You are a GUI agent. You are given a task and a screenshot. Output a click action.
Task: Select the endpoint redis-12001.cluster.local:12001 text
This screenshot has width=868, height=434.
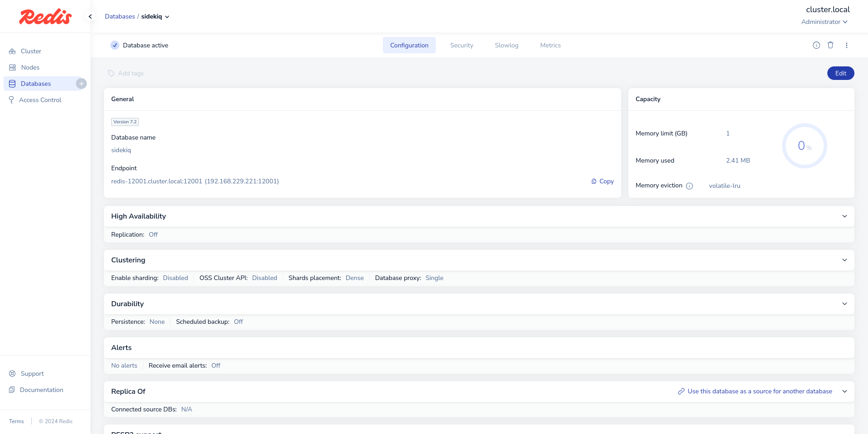[156, 182]
